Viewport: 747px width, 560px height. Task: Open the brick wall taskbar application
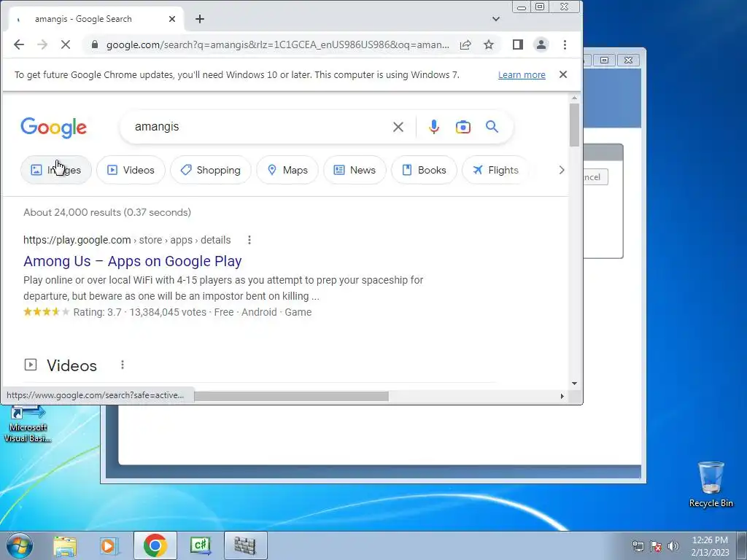[x=245, y=545]
